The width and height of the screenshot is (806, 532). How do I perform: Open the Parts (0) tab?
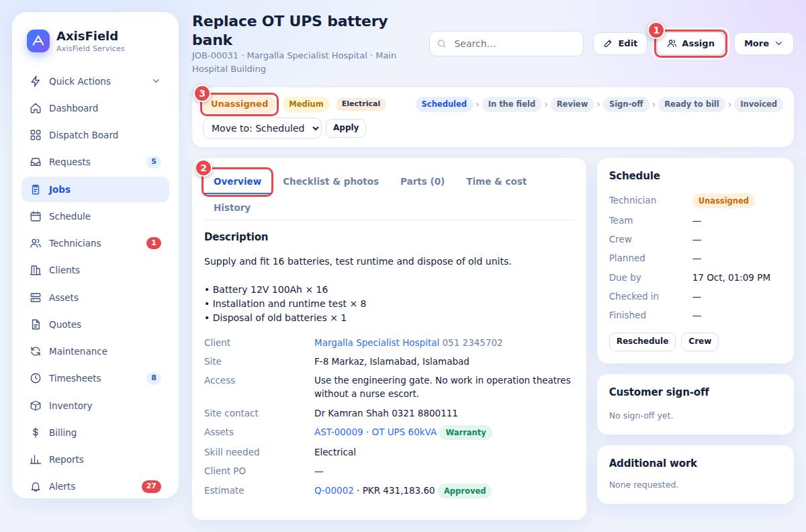click(422, 181)
